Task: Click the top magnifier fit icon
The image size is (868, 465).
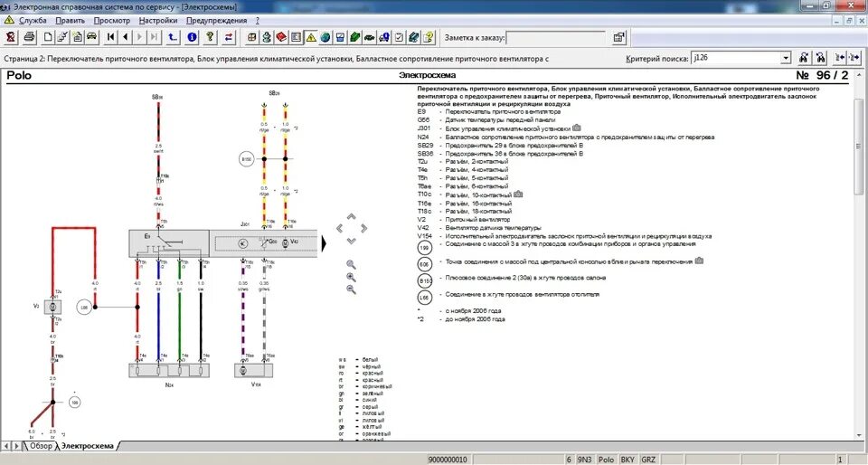Action: click(351, 264)
